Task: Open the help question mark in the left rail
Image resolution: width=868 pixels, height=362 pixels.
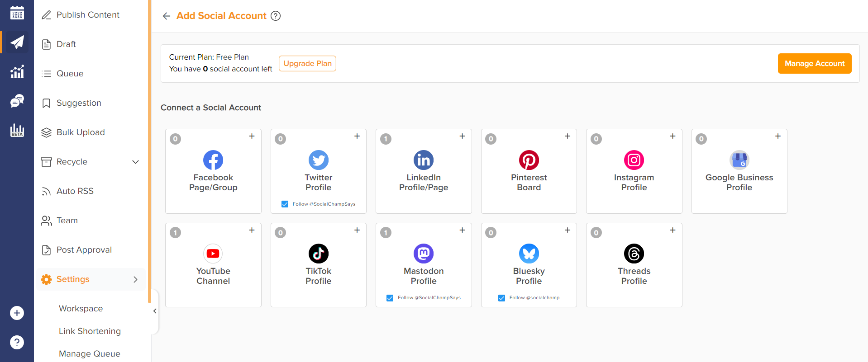Action: (x=17, y=342)
